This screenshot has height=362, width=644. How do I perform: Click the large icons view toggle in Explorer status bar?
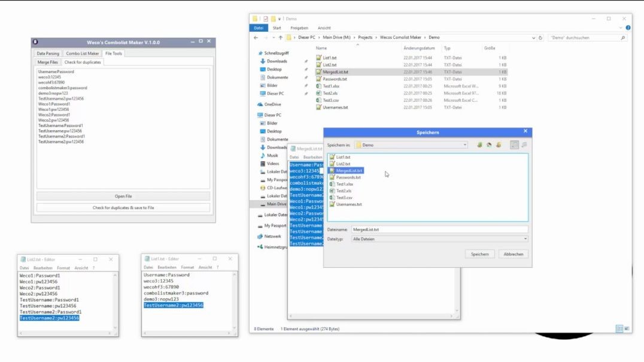coord(627,328)
